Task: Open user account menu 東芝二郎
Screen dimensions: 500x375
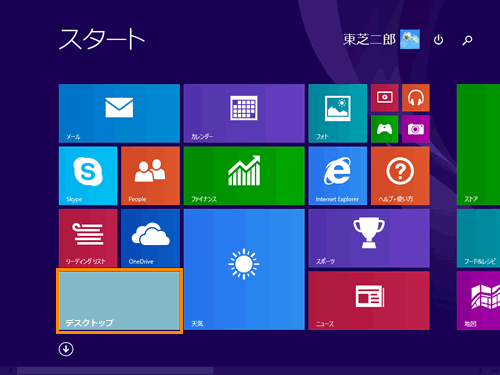Action: [381, 39]
